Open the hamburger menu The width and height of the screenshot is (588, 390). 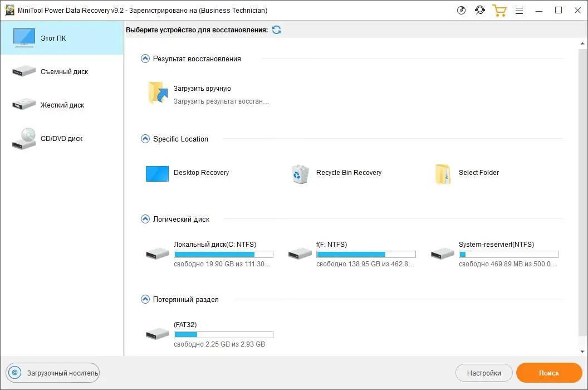[519, 10]
